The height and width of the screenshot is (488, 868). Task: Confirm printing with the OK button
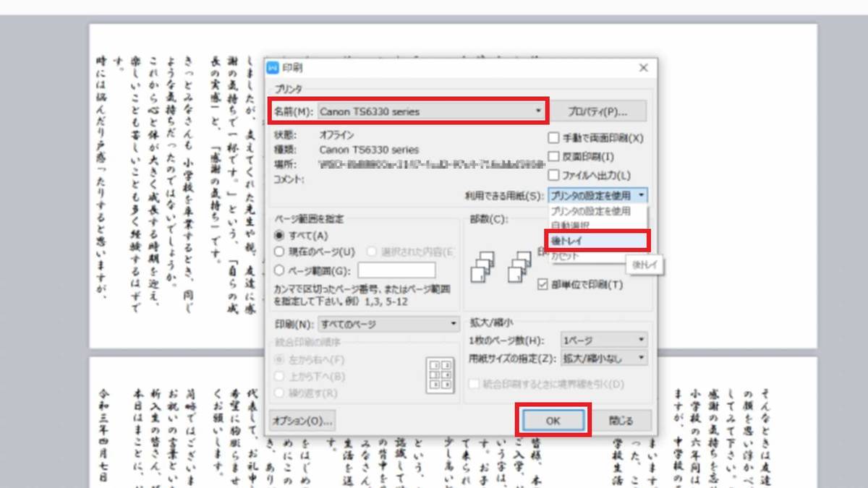pyautogui.click(x=553, y=421)
